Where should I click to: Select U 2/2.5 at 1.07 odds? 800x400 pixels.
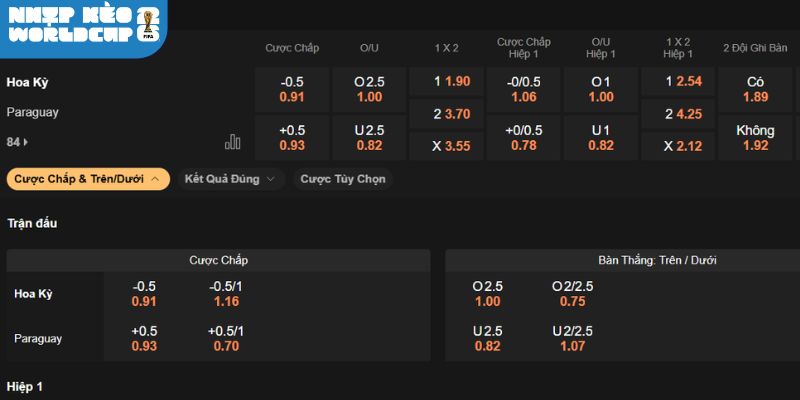pos(573,339)
